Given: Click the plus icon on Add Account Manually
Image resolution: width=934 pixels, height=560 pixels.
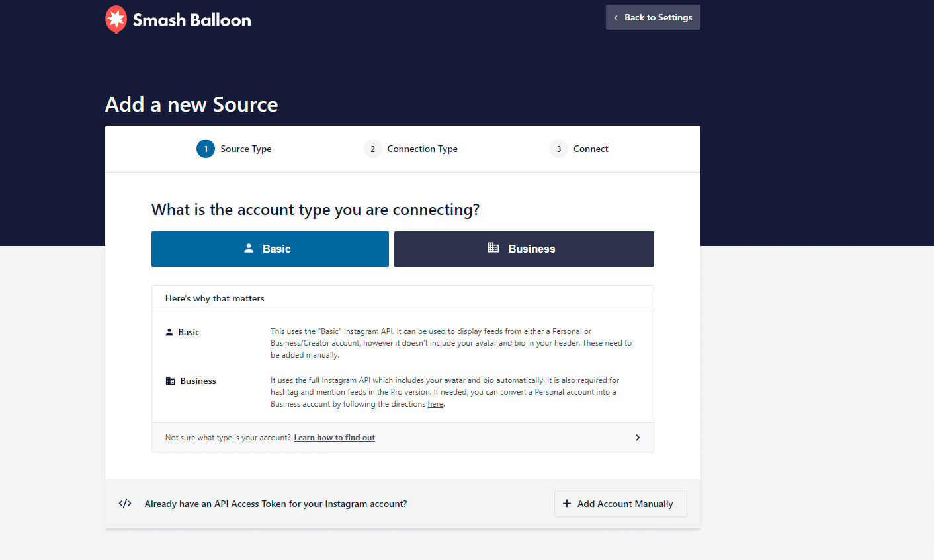Looking at the screenshot, I should [567, 504].
